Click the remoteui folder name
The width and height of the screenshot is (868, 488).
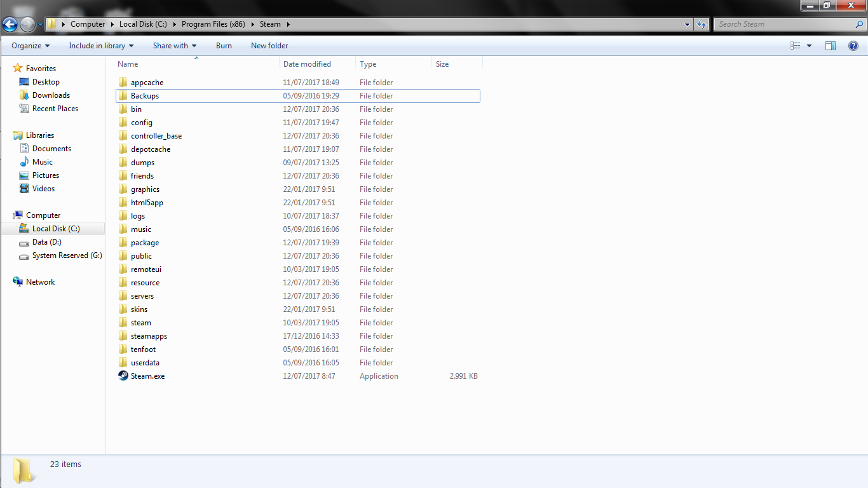146,269
